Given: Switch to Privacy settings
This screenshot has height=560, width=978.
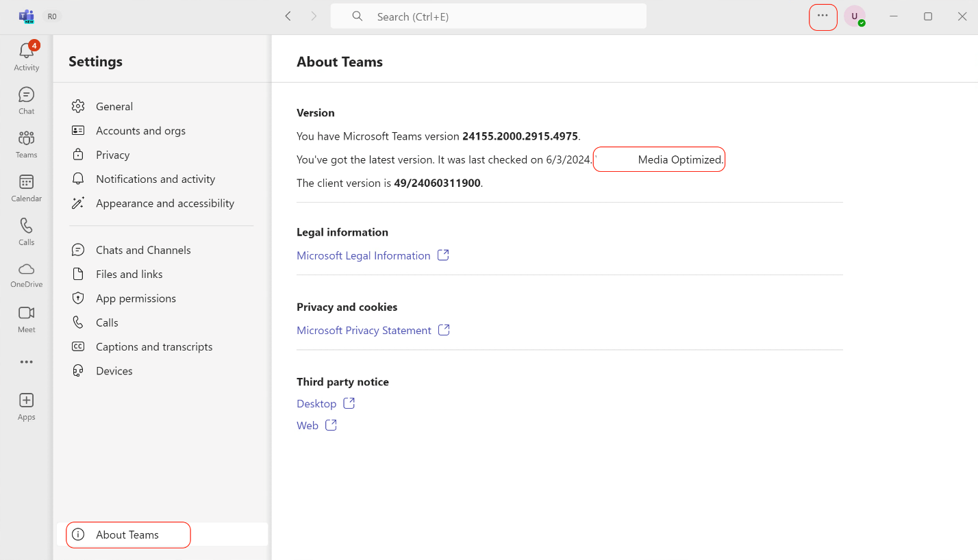Looking at the screenshot, I should coord(112,155).
